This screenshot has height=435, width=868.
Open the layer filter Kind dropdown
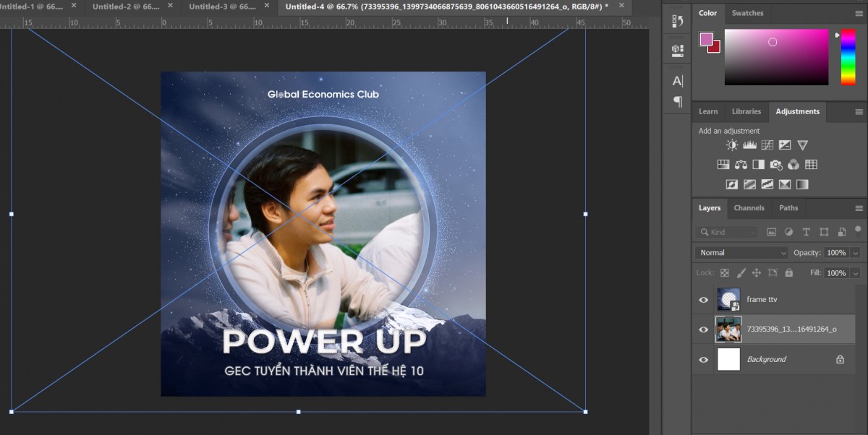tap(726, 232)
